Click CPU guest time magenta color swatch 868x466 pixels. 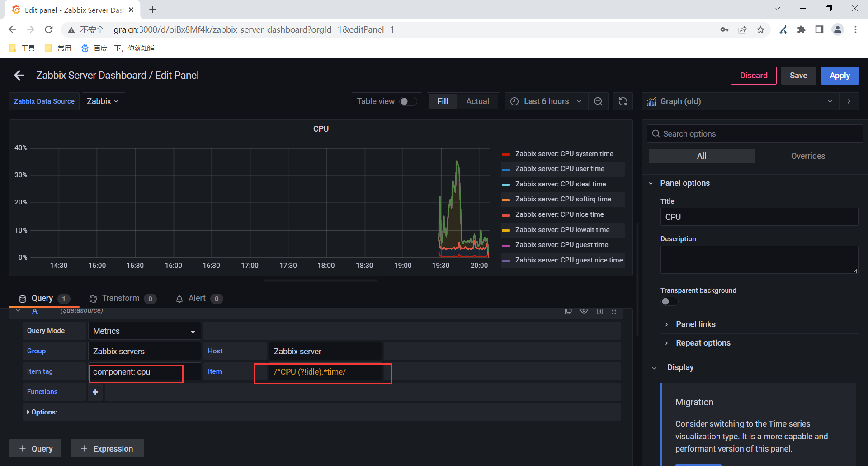point(506,245)
